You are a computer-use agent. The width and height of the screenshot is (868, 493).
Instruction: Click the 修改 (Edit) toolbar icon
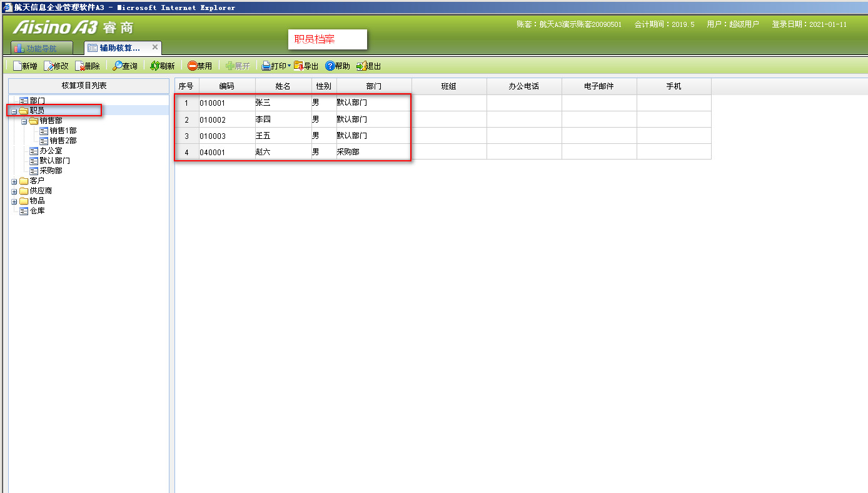pyautogui.click(x=49, y=66)
